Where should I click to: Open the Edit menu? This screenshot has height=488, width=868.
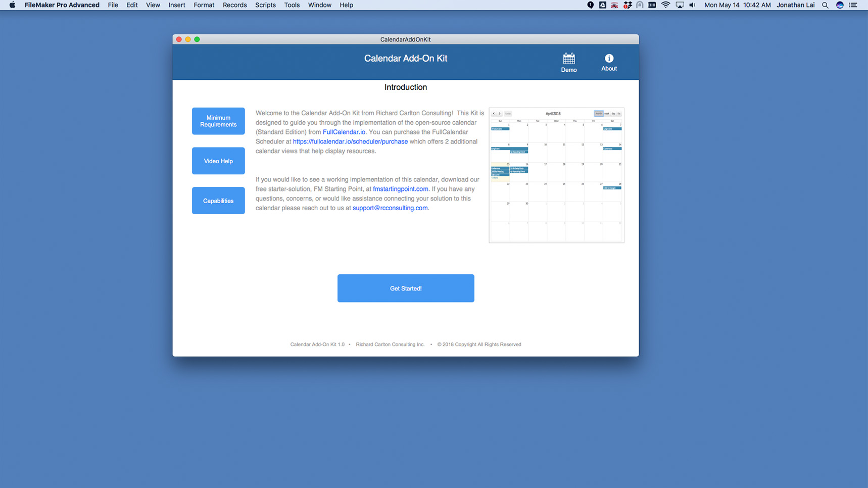[x=132, y=5]
